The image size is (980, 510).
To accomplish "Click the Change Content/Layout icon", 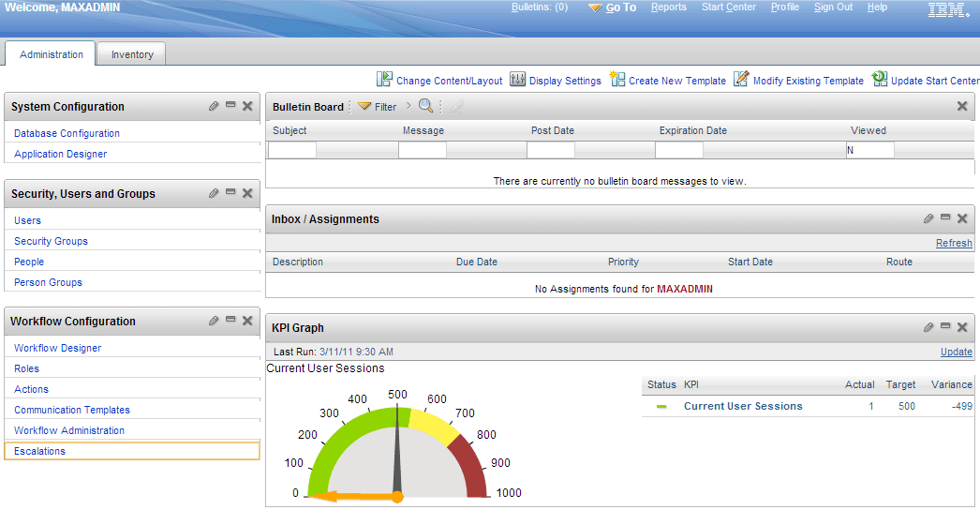I will pos(384,79).
